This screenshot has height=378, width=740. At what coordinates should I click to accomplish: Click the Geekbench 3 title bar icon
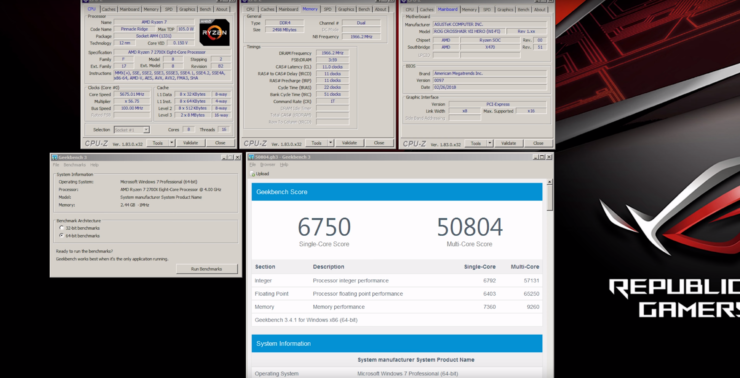55,157
